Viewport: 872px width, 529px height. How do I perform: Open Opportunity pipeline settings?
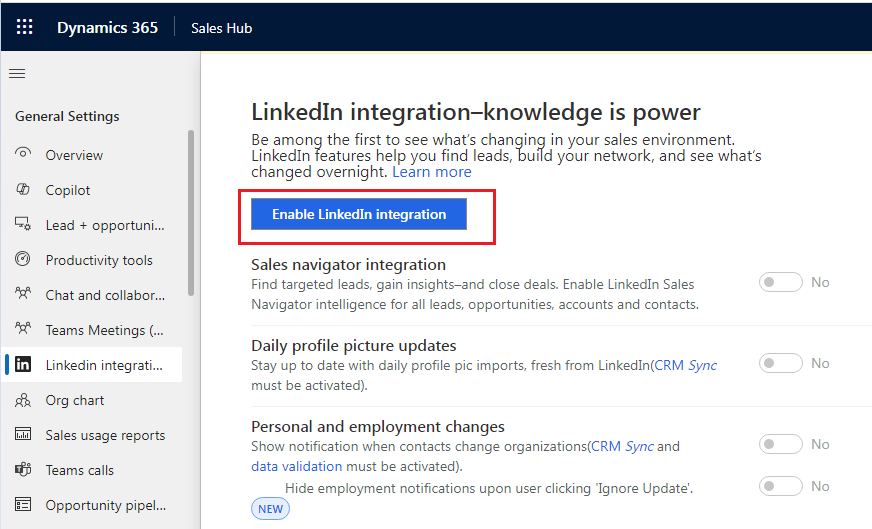tap(93, 505)
